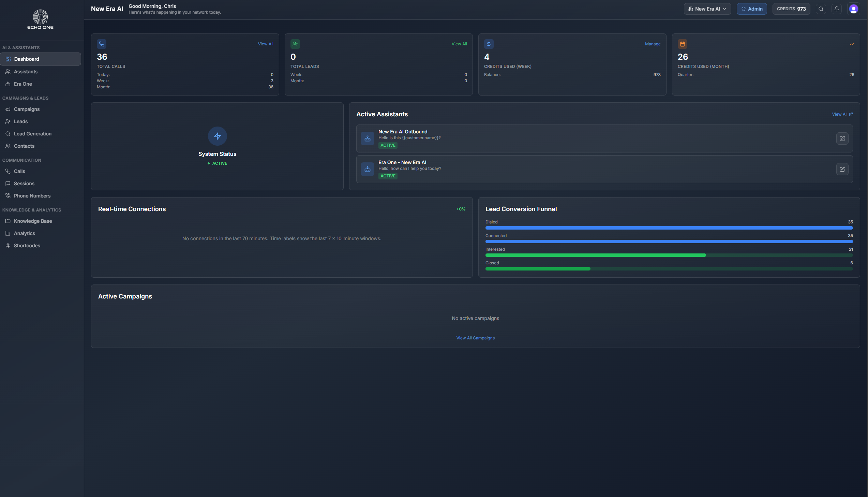
Task: Open the notifications bell
Action: 837,9
